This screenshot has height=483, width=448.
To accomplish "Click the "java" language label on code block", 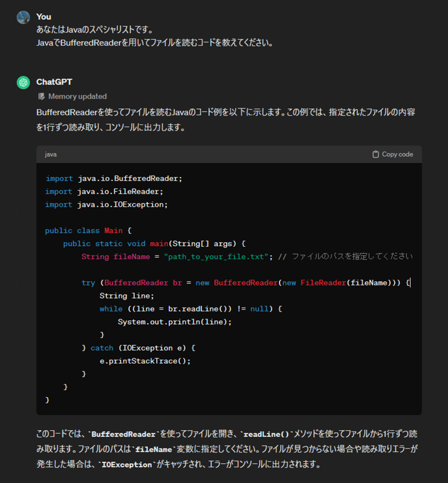I will 50,154.
